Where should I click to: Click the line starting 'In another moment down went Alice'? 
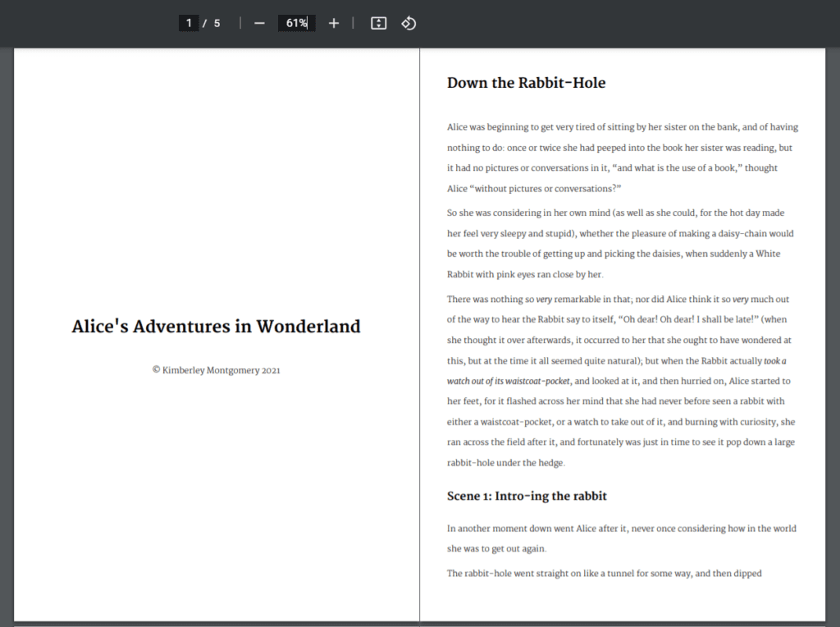[x=622, y=529]
